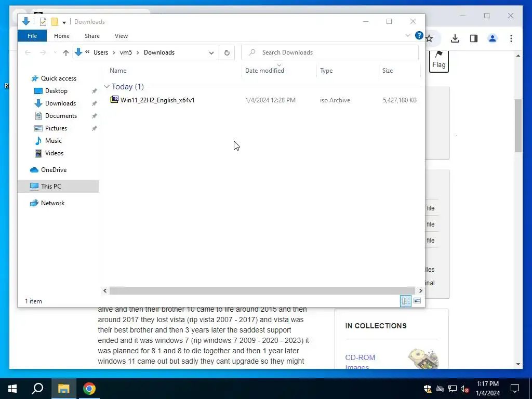
Task: Open Chrome profile avatar
Action: point(493,38)
